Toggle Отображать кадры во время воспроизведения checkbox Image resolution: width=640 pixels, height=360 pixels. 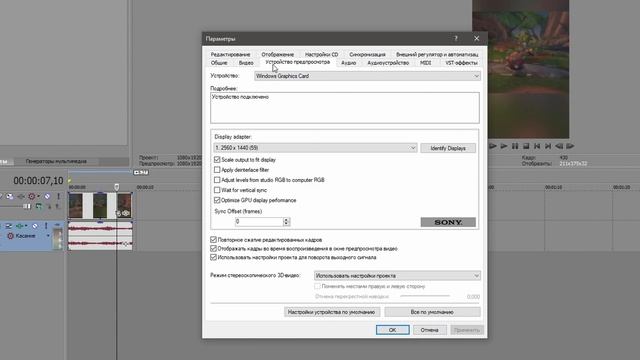[213, 249]
